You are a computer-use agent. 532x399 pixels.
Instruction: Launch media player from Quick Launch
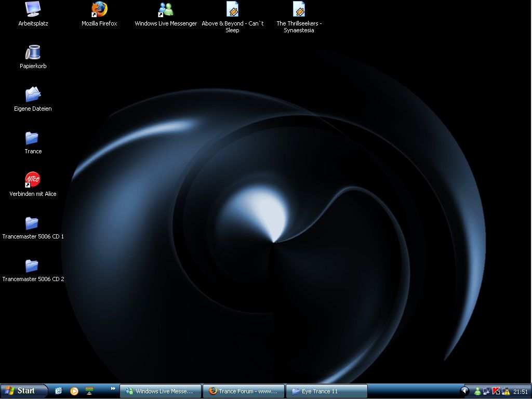pos(74,391)
